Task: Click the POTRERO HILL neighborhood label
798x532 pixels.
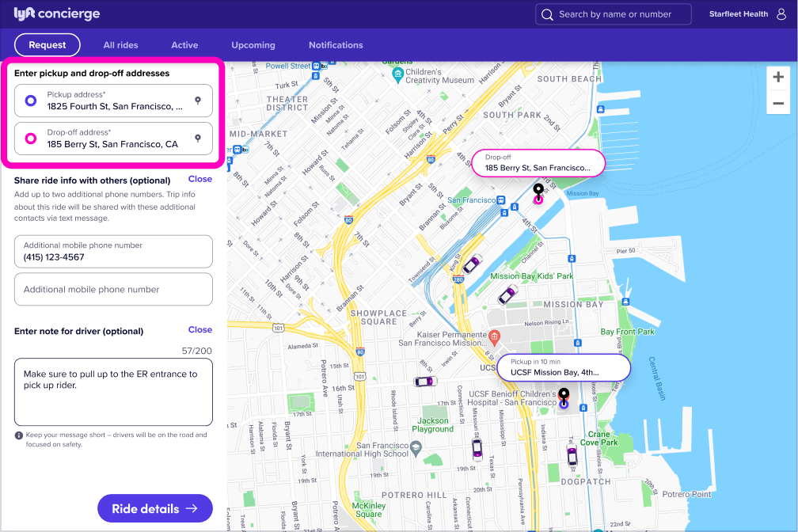Action: coord(414,495)
